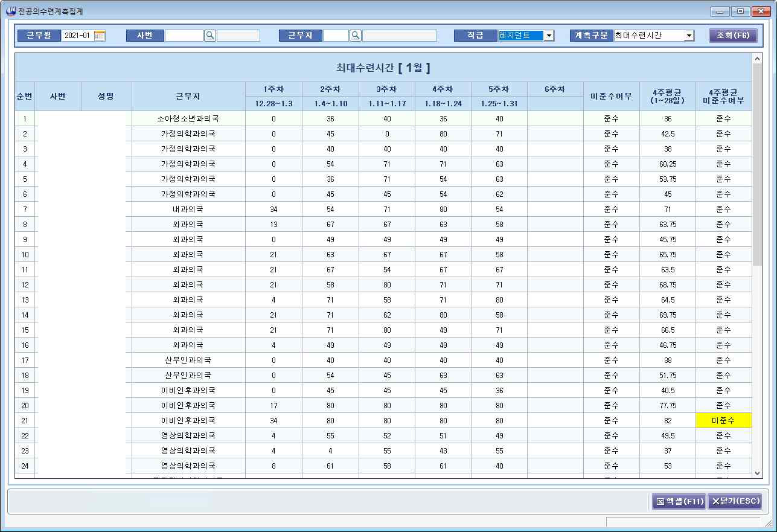Screen dimensions: 777x532
Task: Click the application icon in title bar
Action: pyautogui.click(x=11, y=11)
